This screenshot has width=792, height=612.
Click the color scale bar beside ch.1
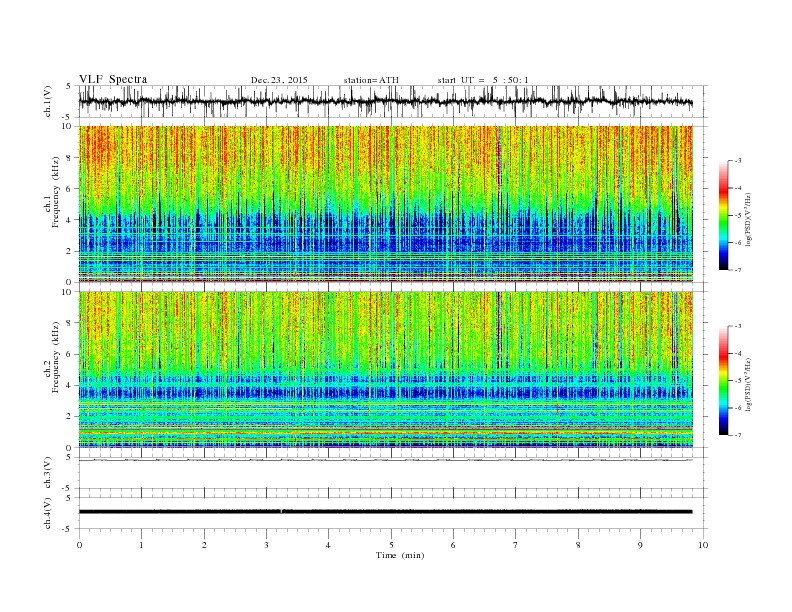tap(724, 216)
